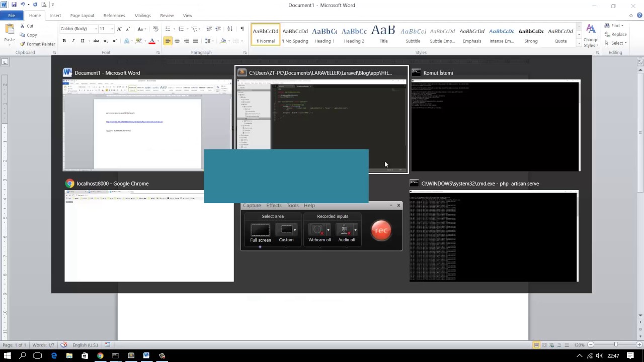The image size is (644, 362).
Task: Sort the selected text alphabetically
Action: pos(230,29)
